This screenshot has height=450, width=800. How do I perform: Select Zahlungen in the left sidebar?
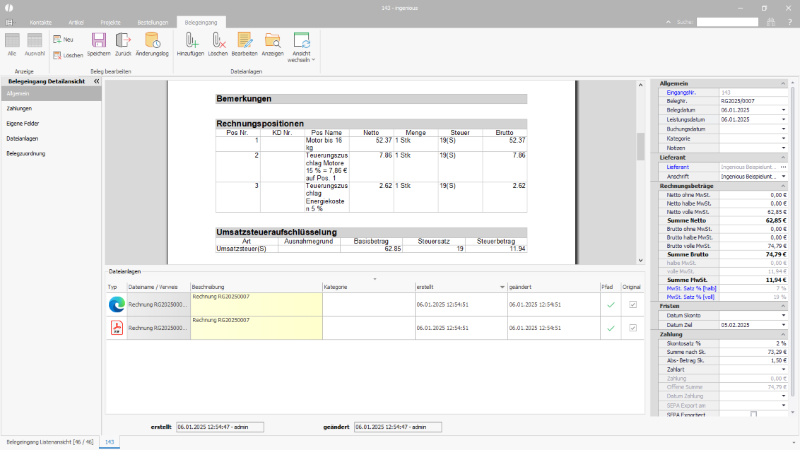[x=19, y=109]
